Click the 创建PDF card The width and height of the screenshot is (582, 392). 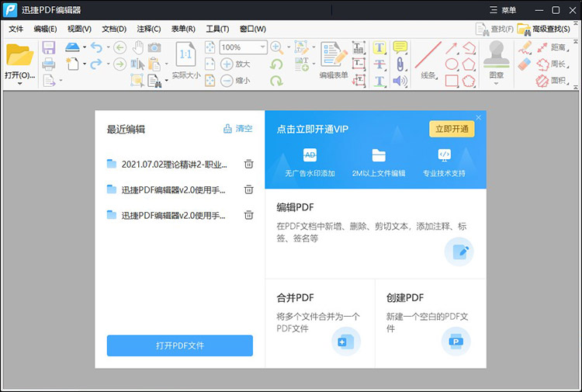pyautogui.click(x=431, y=323)
